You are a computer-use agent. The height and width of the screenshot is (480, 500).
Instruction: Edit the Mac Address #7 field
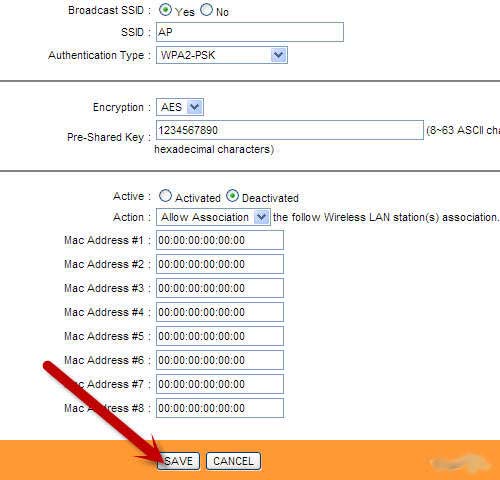220,384
